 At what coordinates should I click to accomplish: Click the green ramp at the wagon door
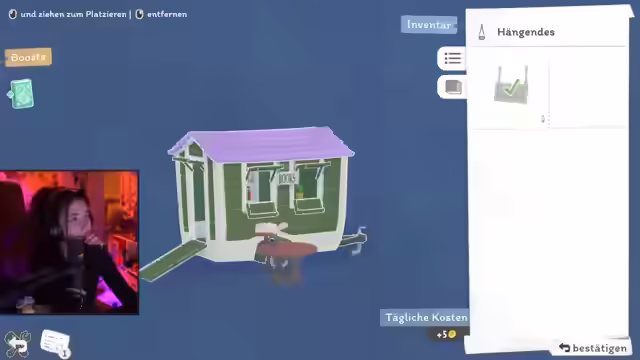tap(173, 260)
